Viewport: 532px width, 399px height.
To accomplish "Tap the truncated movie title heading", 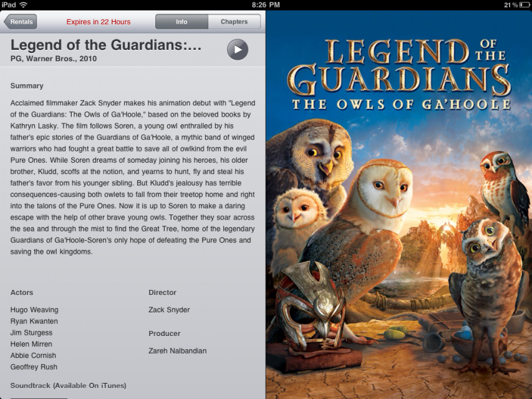I will click(x=106, y=45).
